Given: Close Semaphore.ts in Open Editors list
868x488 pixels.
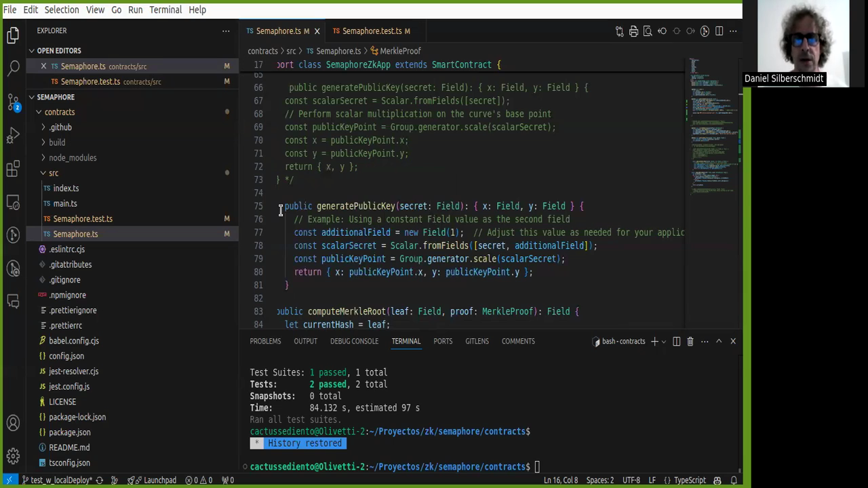Looking at the screenshot, I should point(43,66).
